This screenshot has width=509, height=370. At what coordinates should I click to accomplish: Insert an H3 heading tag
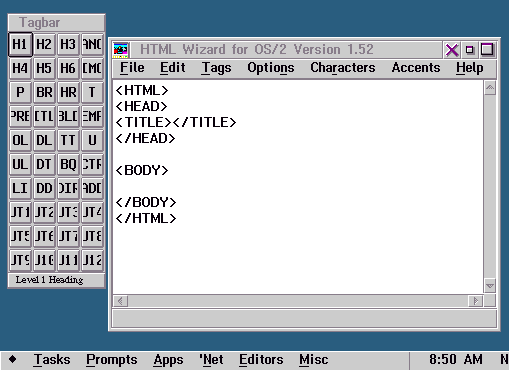click(x=68, y=44)
